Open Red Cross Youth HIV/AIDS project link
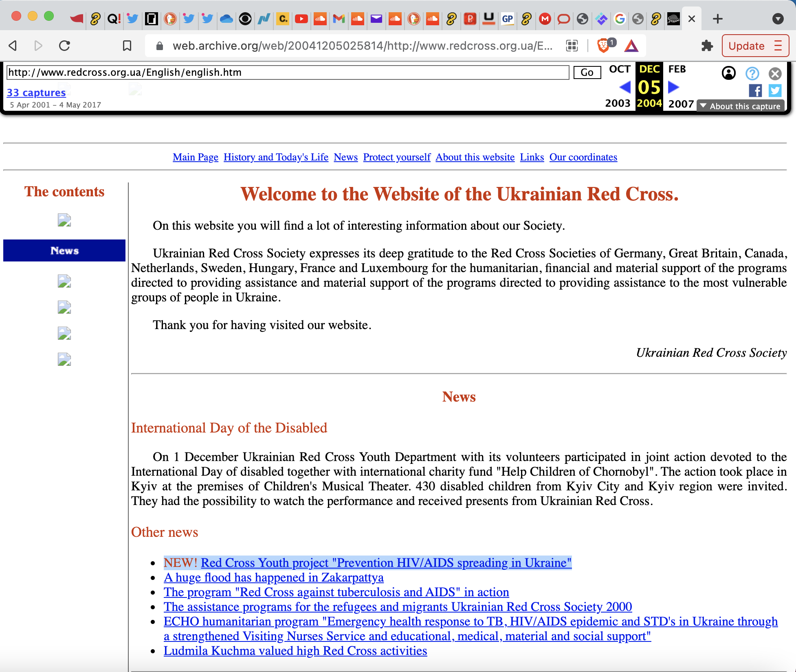This screenshot has width=796, height=672. tap(386, 563)
